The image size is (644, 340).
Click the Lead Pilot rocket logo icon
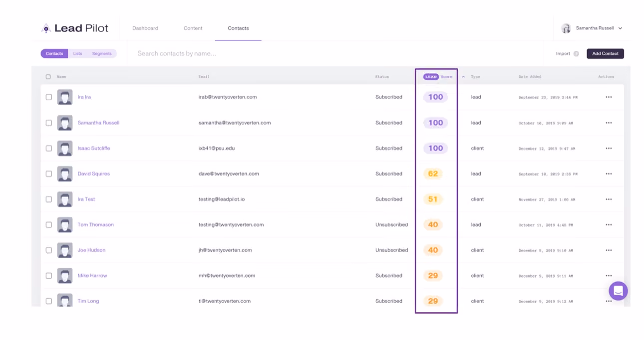point(46,28)
